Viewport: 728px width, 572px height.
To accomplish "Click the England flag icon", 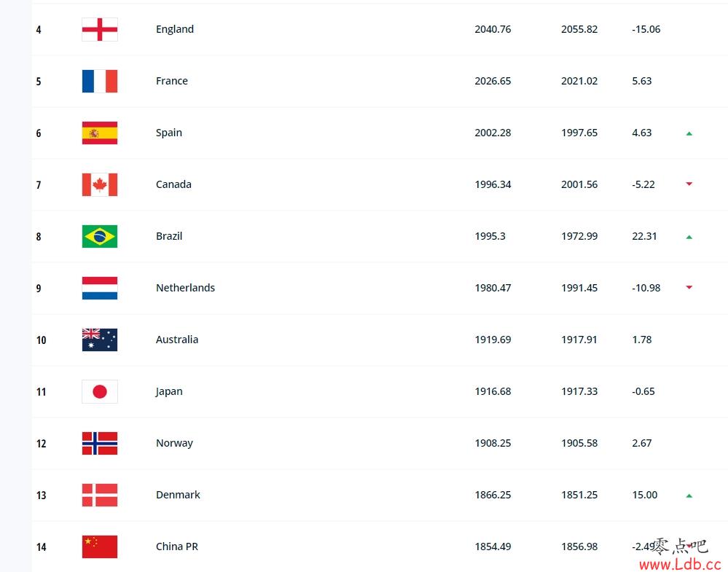I will [100, 29].
